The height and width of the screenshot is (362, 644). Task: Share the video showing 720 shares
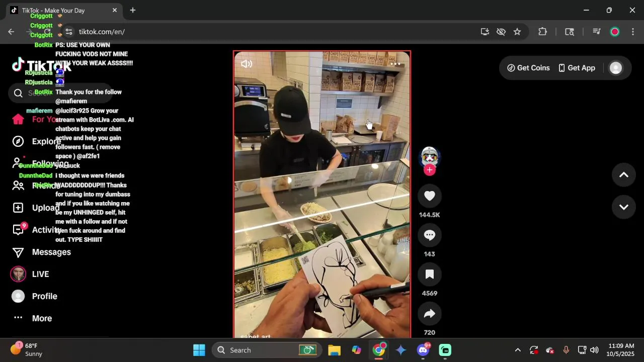coord(429,314)
